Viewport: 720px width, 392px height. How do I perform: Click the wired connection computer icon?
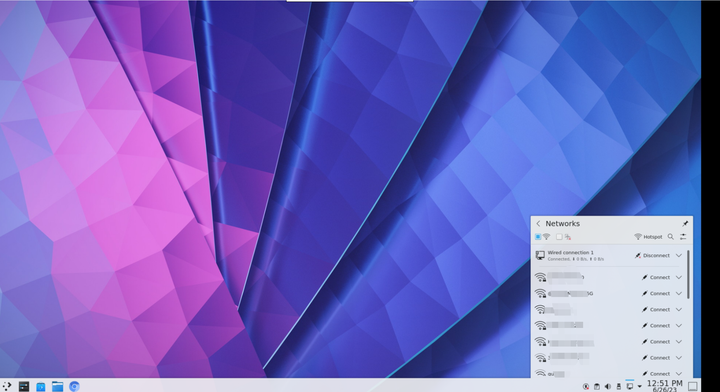(540, 255)
